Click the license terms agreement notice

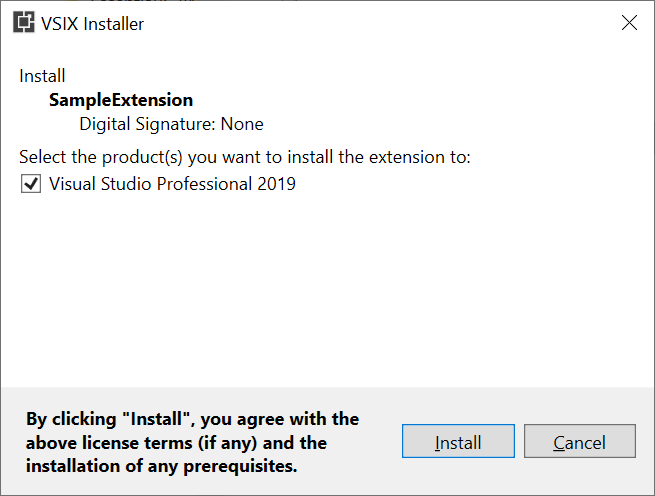[x=192, y=442]
